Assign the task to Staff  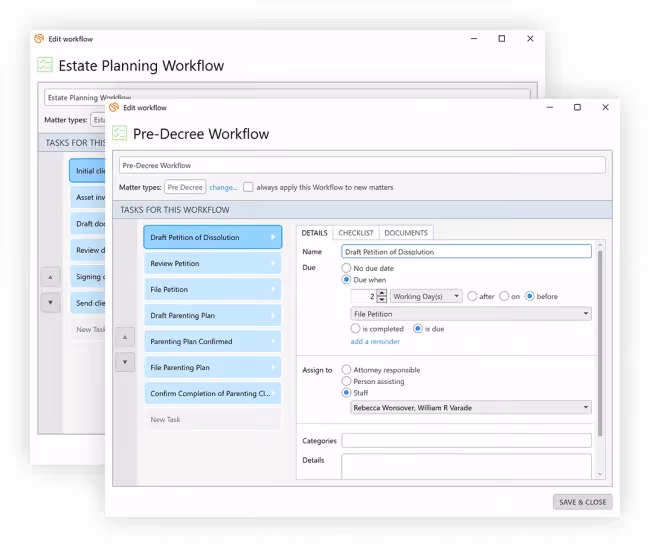point(346,392)
